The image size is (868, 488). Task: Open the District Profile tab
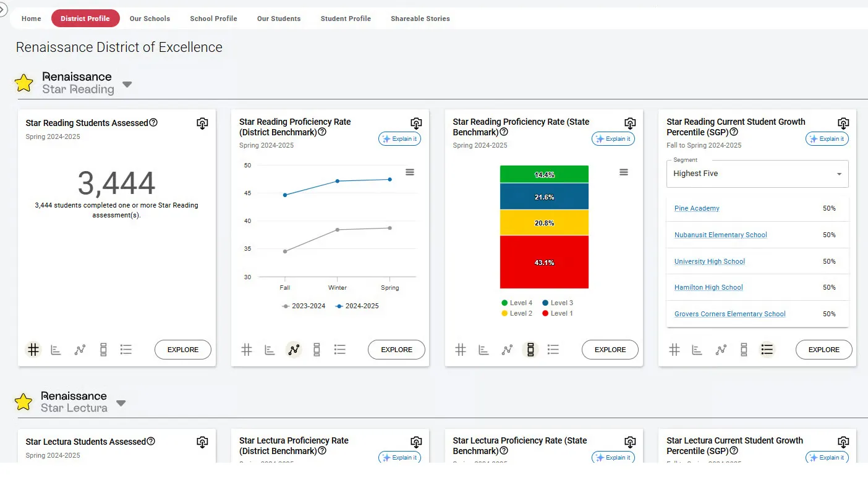pos(85,19)
